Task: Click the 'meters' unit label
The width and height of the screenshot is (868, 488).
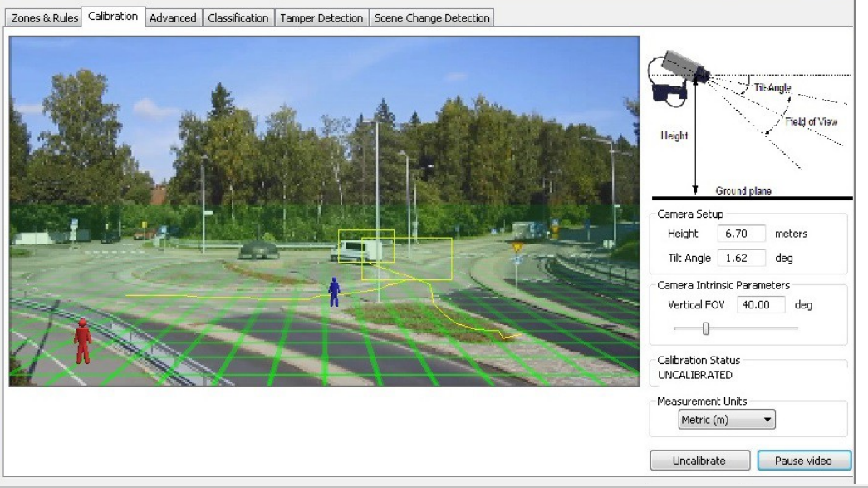Action: coord(791,234)
